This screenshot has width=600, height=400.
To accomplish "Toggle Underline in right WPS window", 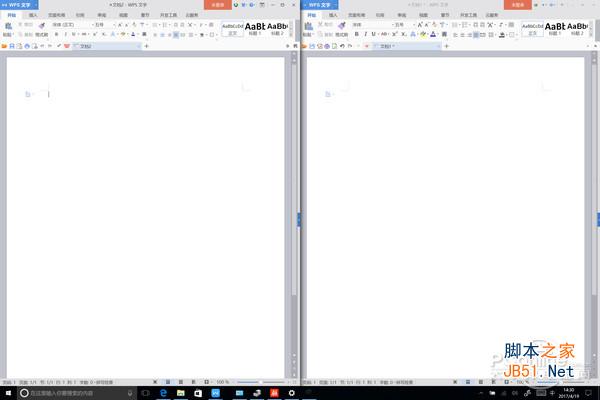I will coord(373,34).
